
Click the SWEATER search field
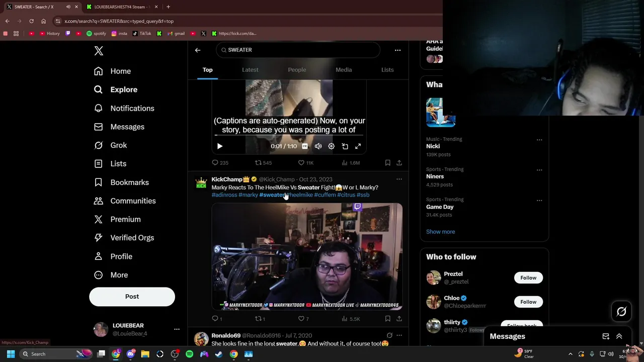[x=298, y=50]
